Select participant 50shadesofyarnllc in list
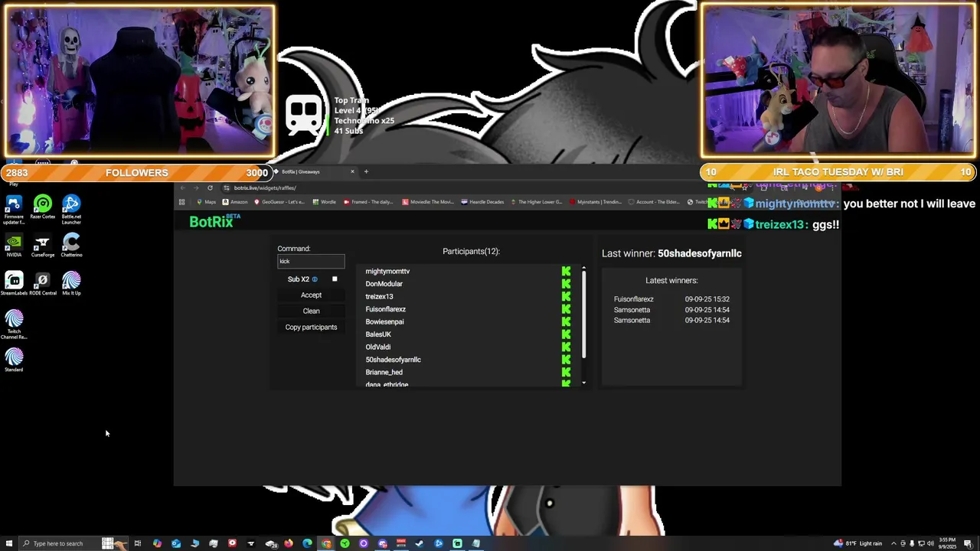 pos(393,360)
